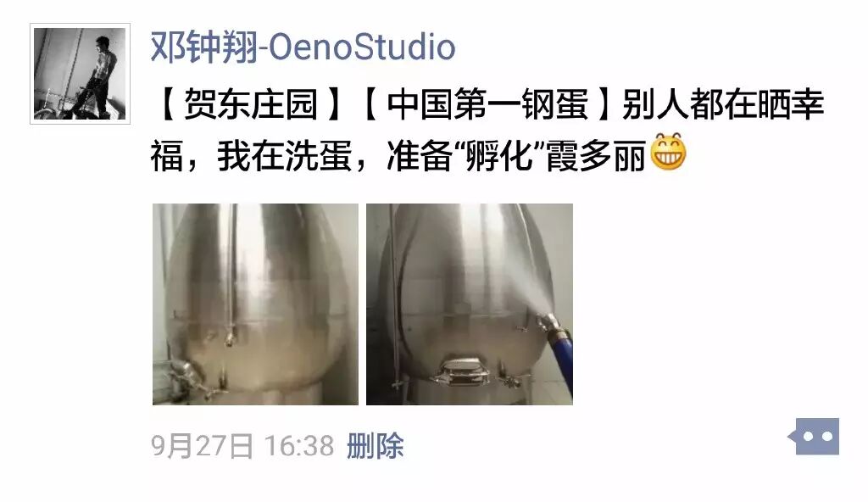Open the poster's black-and-white profile avatar

(81, 74)
